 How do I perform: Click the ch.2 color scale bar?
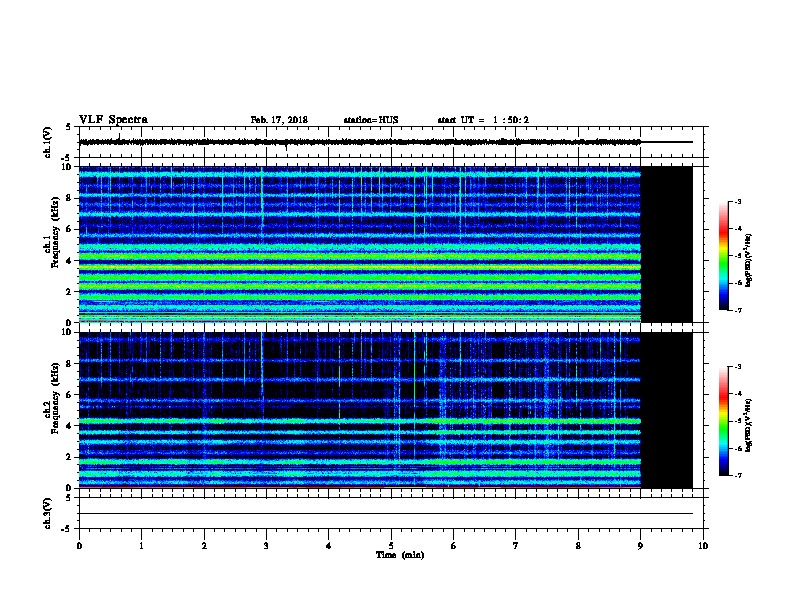click(x=723, y=421)
